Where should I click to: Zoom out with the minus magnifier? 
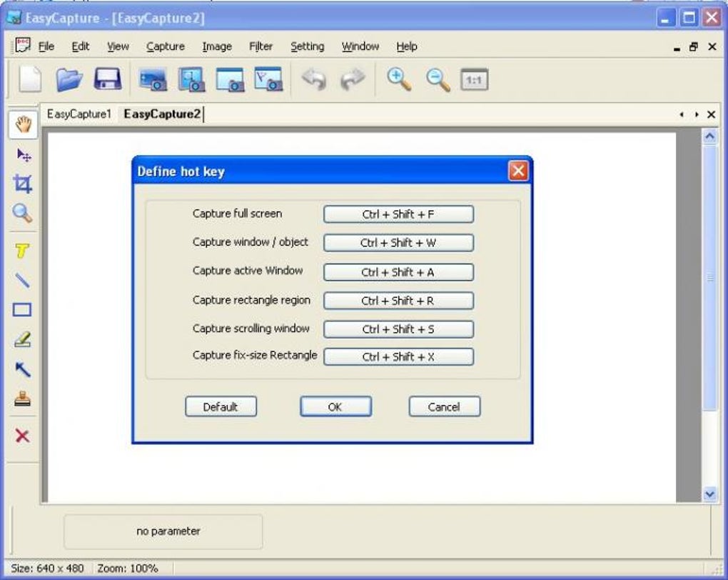coord(438,79)
